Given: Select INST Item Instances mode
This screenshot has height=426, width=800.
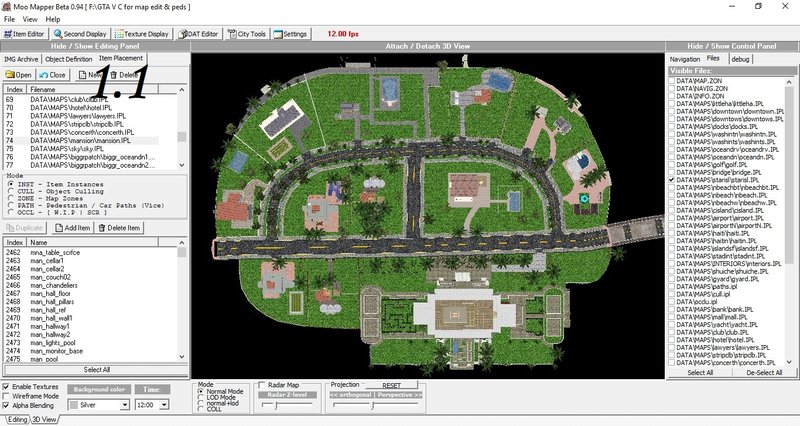Looking at the screenshot, I should 11,184.
